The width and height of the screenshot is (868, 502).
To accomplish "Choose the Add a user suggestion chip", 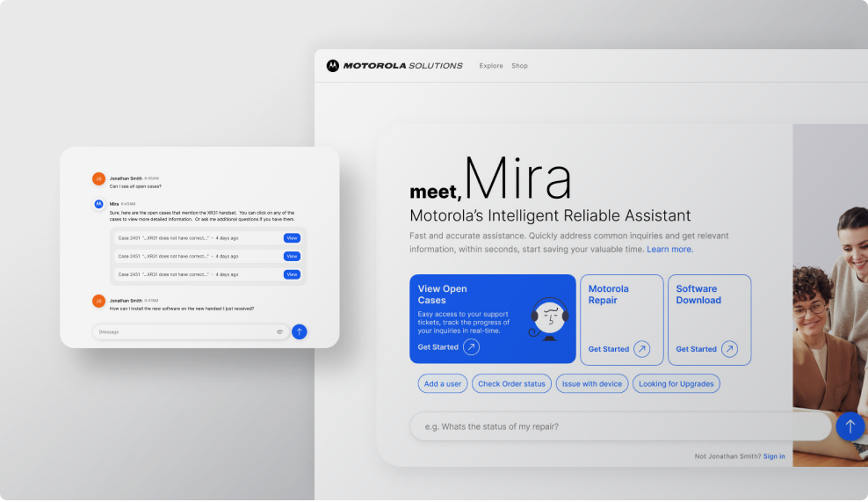I will pos(442,383).
